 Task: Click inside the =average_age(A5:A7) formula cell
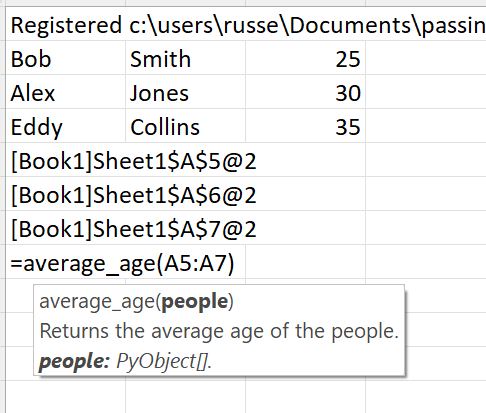(123, 263)
